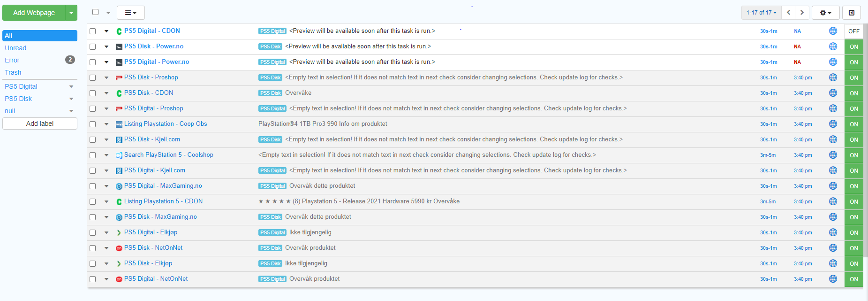This screenshot has height=301, width=868.
Task: Click globe icon for PS5 Disk - Proshop
Action: [833, 77]
